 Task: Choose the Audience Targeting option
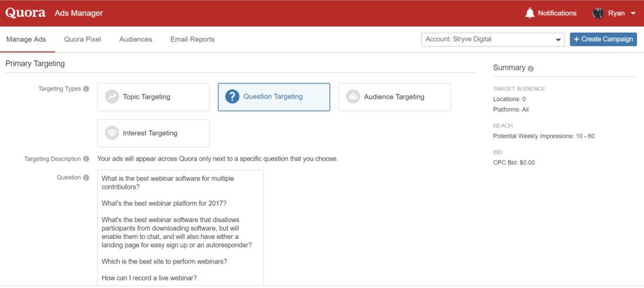[x=394, y=97]
